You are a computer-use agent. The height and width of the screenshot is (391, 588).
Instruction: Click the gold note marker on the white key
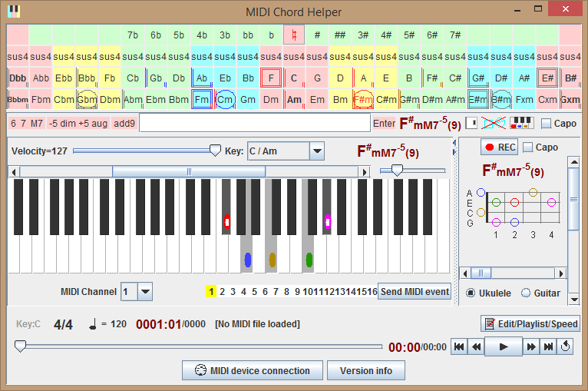point(273,260)
